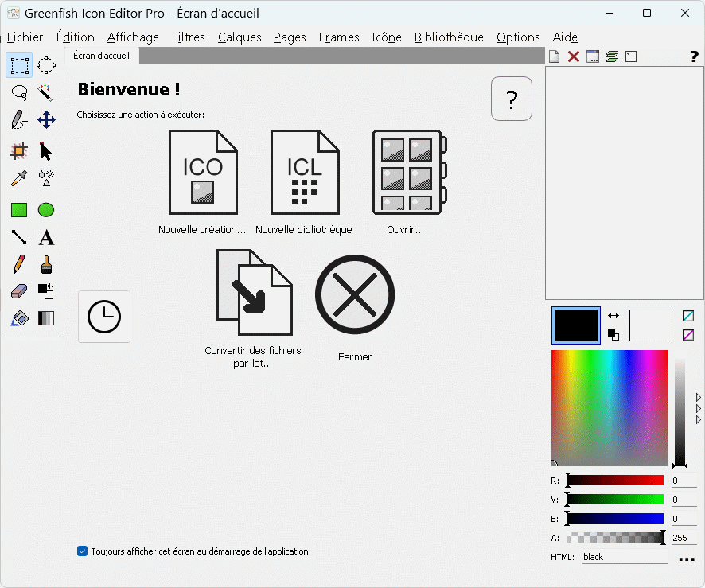
Task: Select the Hot Spot pointer tool
Action: point(46,151)
